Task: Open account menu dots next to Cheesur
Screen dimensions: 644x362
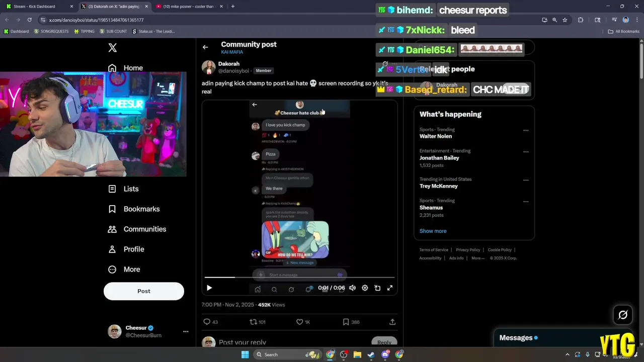Action: pyautogui.click(x=186, y=332)
